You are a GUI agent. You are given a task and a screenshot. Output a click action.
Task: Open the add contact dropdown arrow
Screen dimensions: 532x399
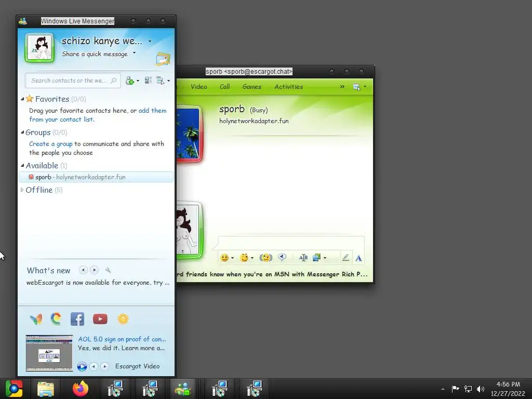(138, 81)
